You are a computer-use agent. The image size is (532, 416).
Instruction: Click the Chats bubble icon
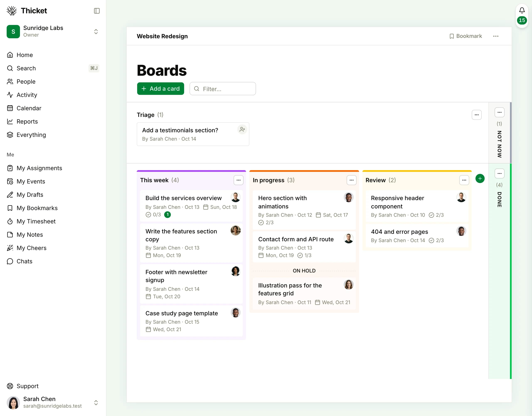coord(10,261)
